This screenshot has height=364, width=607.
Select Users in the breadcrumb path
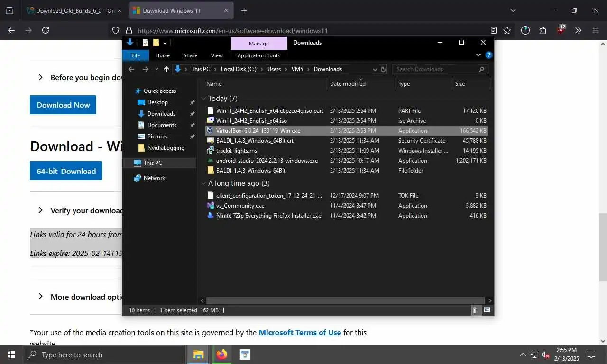274,69
